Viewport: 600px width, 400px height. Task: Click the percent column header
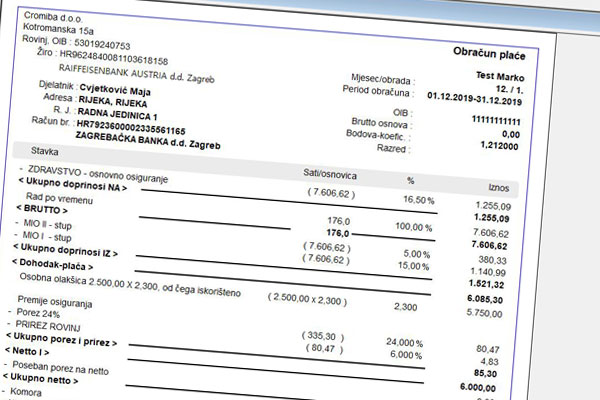click(x=410, y=181)
